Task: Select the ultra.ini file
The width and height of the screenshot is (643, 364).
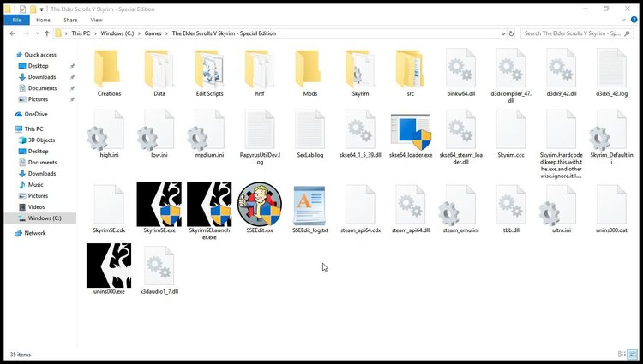Action: point(562,209)
